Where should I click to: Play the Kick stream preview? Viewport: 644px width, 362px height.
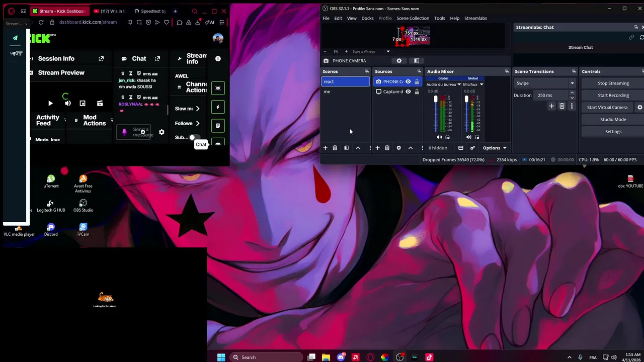coord(50,104)
